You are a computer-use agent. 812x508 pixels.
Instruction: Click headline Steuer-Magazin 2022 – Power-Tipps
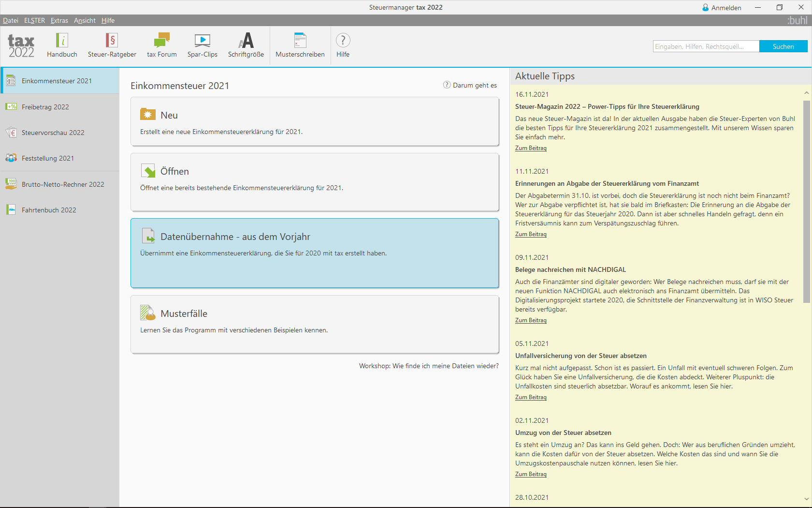[607, 106]
